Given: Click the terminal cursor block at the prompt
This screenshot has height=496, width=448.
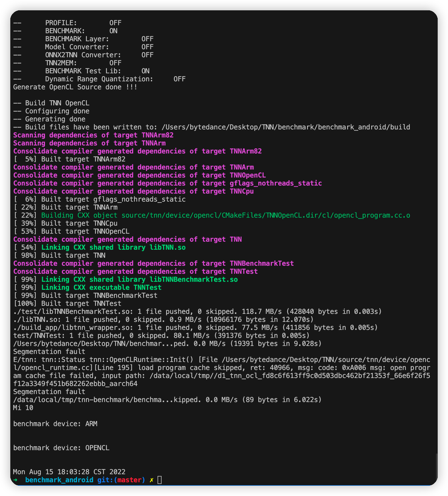Looking at the screenshot, I should (x=160, y=480).
